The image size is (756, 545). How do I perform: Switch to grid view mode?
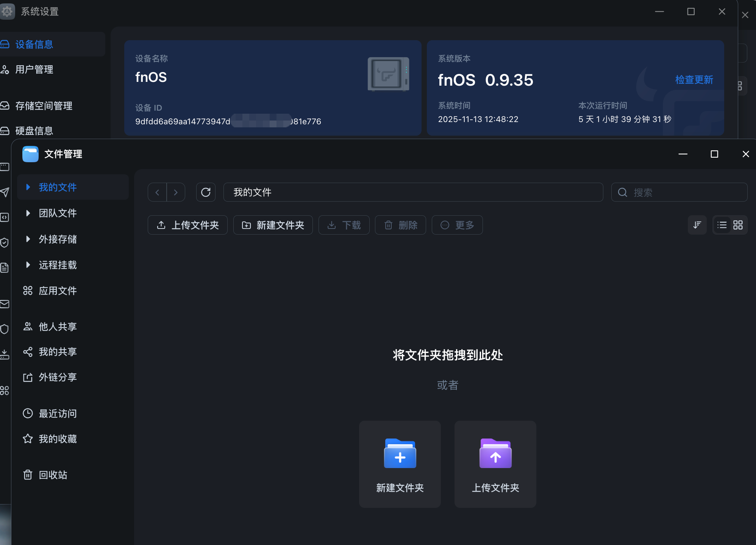coord(738,225)
